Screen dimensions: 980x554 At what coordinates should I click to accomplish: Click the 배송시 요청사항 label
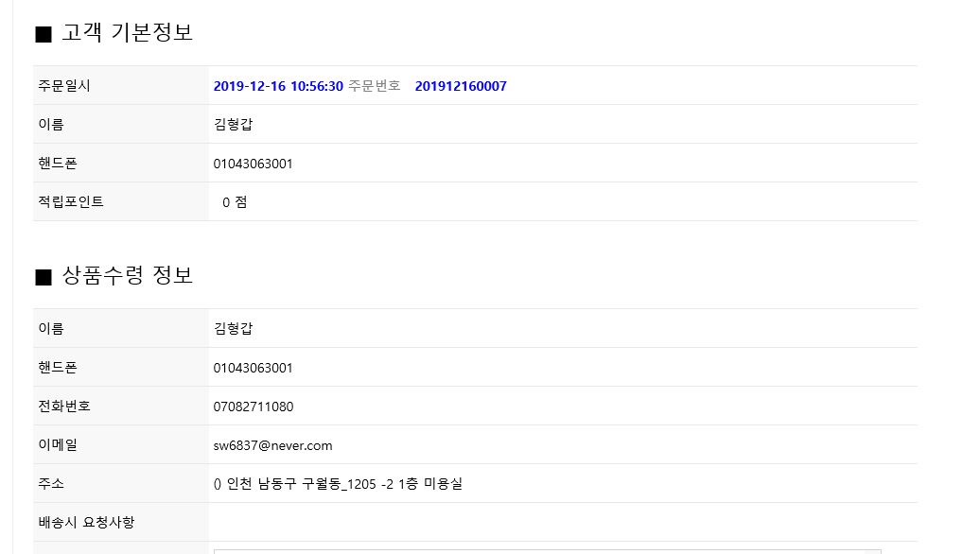(x=86, y=522)
